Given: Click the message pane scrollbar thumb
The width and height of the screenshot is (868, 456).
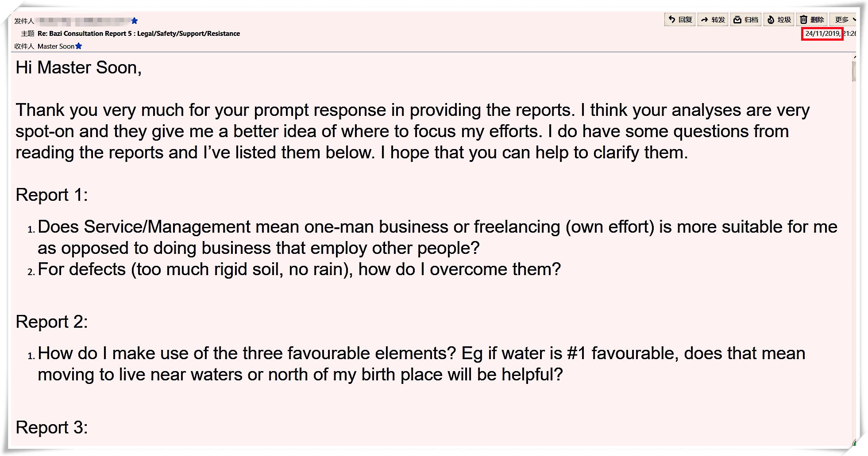Looking at the screenshot, I should 854,72.
